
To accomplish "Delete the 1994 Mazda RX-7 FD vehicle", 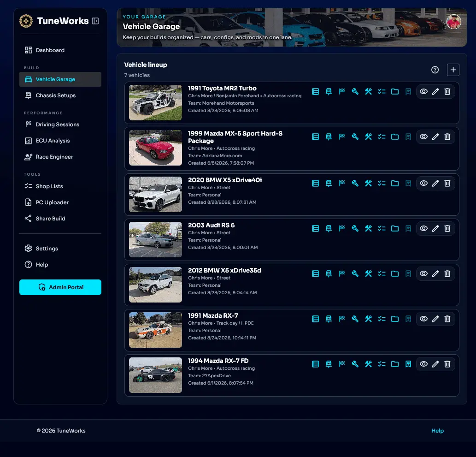I will 447,364.
